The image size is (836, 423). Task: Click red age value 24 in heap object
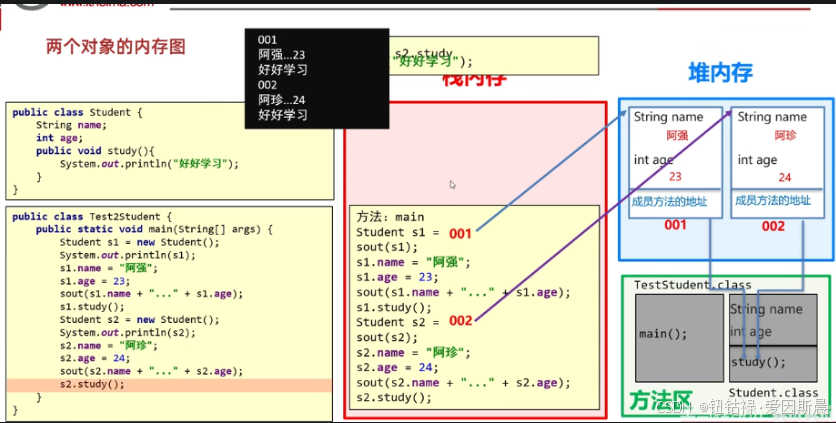click(785, 177)
